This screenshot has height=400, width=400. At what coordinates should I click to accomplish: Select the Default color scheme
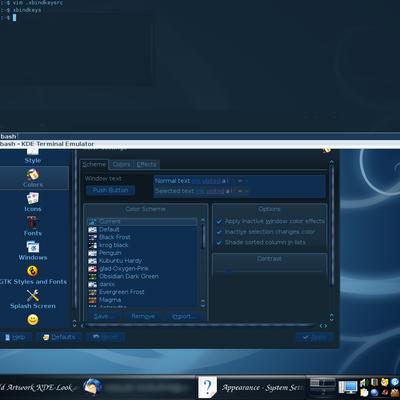pyautogui.click(x=142, y=229)
